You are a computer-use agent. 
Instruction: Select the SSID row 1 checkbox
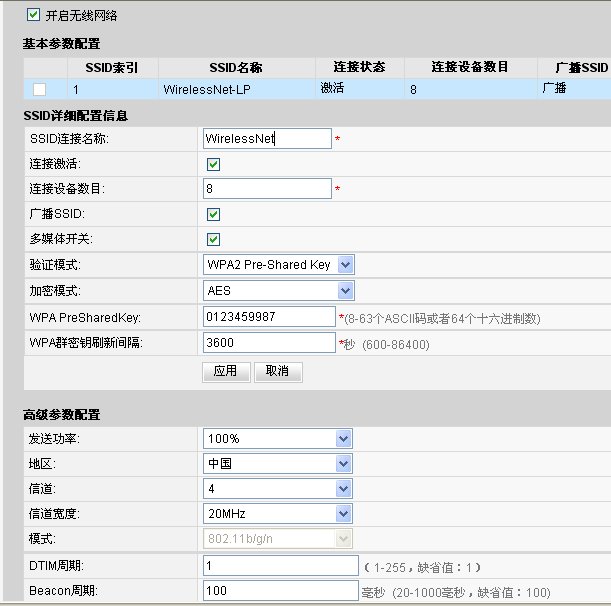point(39,89)
